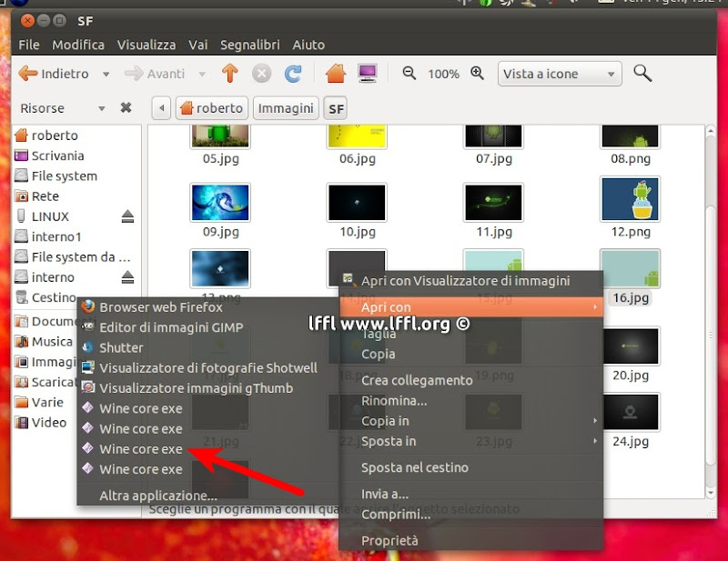Click the desktop screen icon beside the home icon
This screenshot has width=728, height=561.
click(x=368, y=74)
